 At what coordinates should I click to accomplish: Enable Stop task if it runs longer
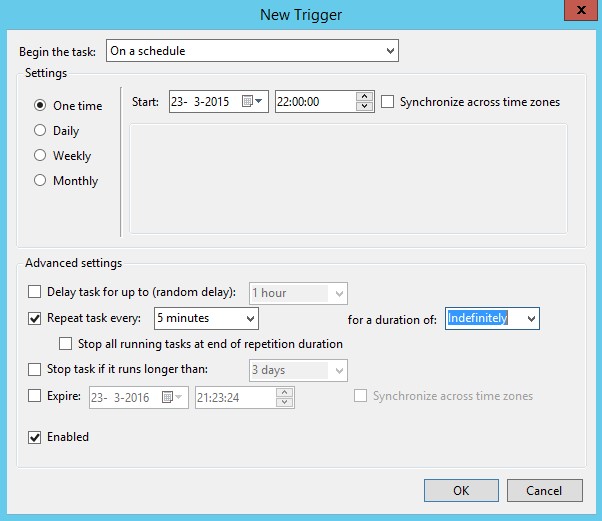tap(36, 370)
